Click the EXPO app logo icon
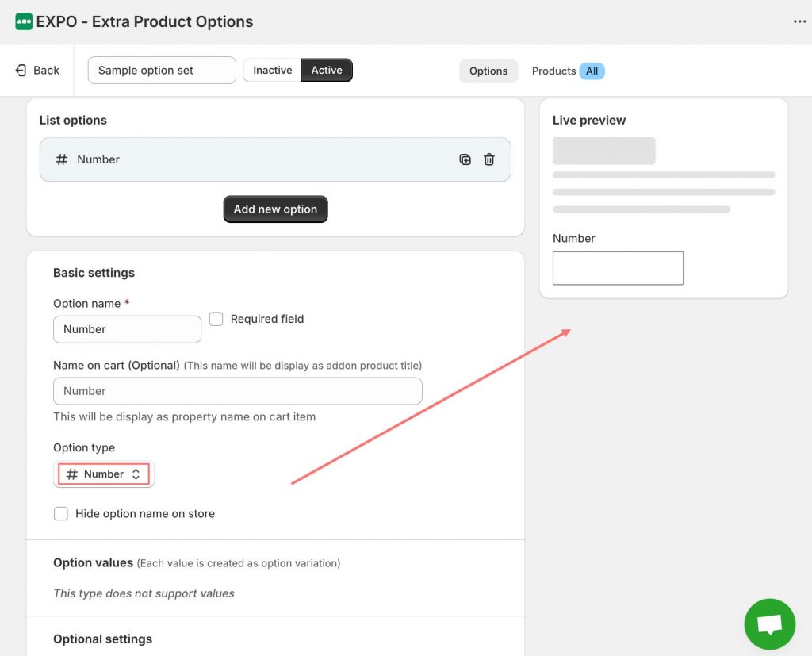Screen dimensions: 812x656 pyautogui.click(x=24, y=21)
